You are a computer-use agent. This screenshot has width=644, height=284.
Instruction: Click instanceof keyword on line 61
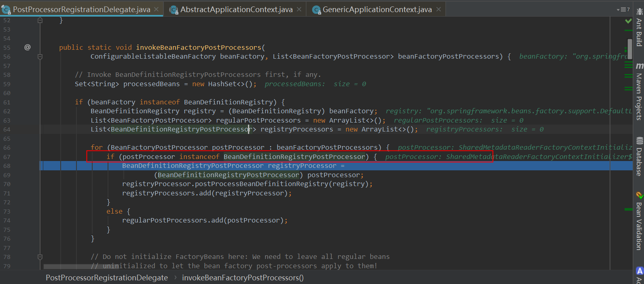pos(160,102)
